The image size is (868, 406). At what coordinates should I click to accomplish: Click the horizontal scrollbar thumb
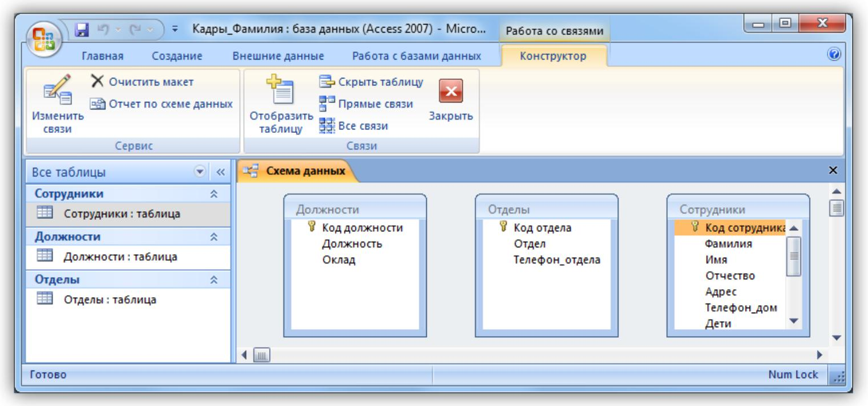261,355
